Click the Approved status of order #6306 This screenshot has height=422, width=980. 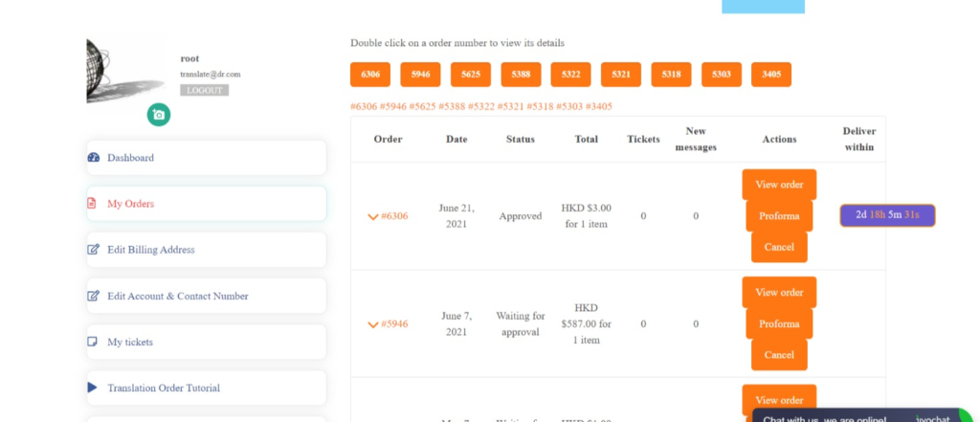pyautogui.click(x=520, y=216)
